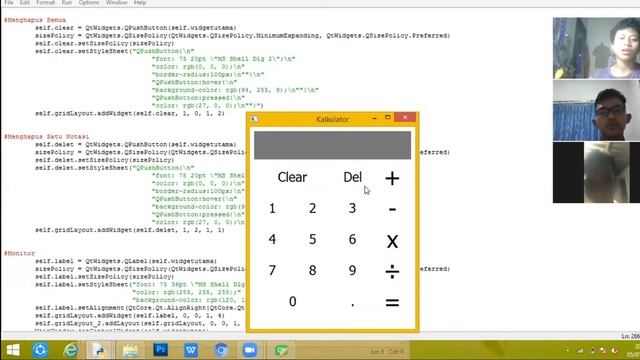Click the '#Menghapus Satu Notasi' comment line
The height and width of the screenshot is (360, 640).
[x=47, y=137]
